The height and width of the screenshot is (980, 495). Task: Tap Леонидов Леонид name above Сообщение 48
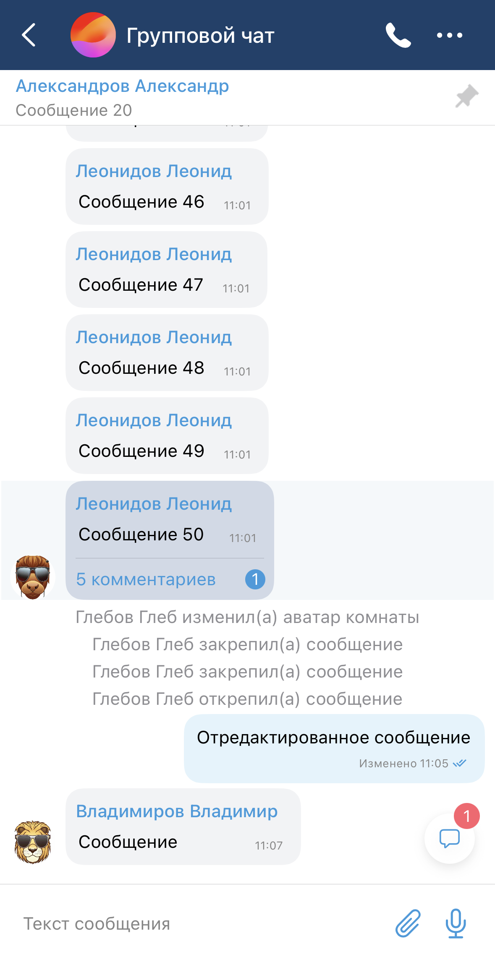click(x=154, y=337)
